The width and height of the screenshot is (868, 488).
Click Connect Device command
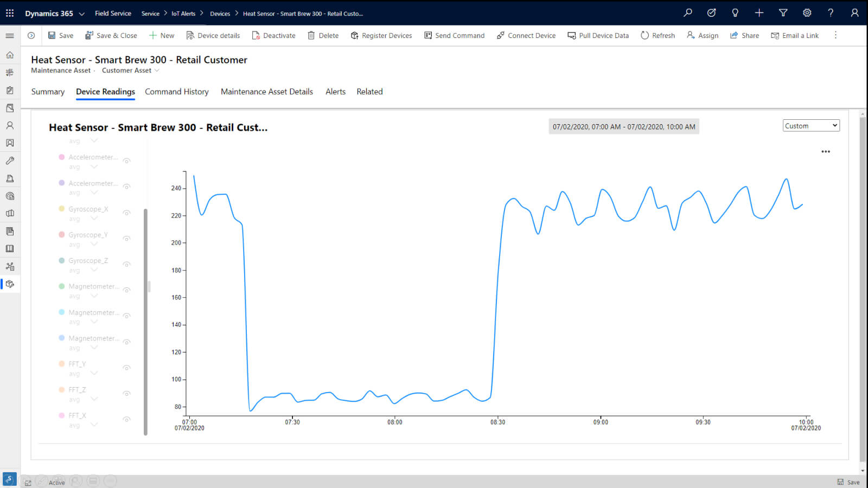click(526, 36)
